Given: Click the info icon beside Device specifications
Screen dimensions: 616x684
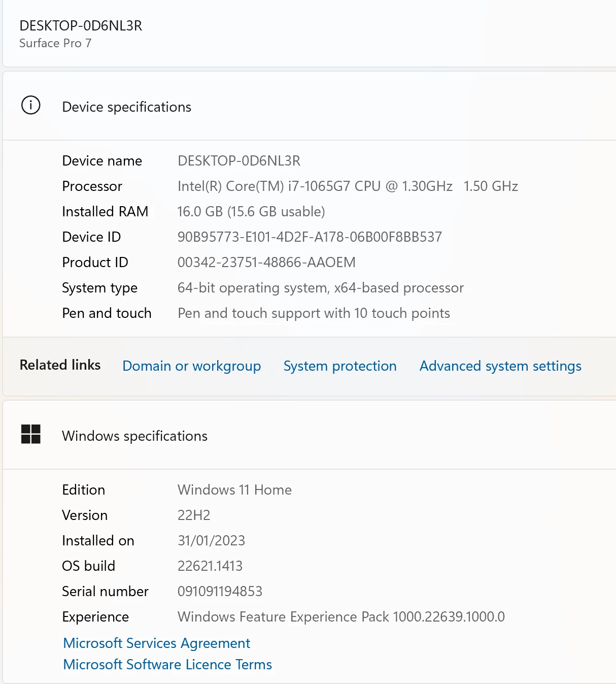Looking at the screenshot, I should tap(31, 105).
